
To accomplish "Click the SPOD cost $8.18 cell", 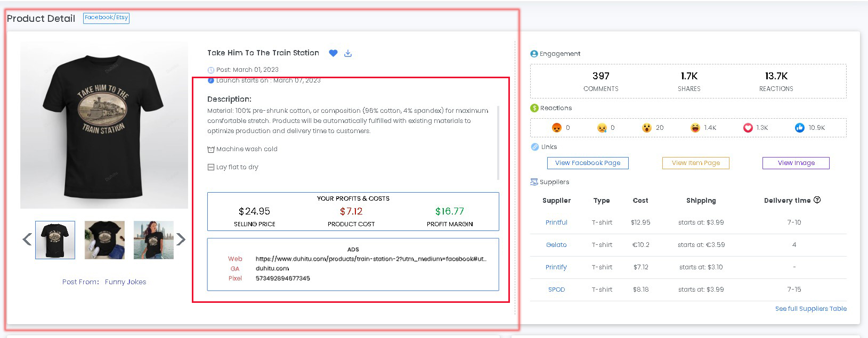I will pos(640,290).
